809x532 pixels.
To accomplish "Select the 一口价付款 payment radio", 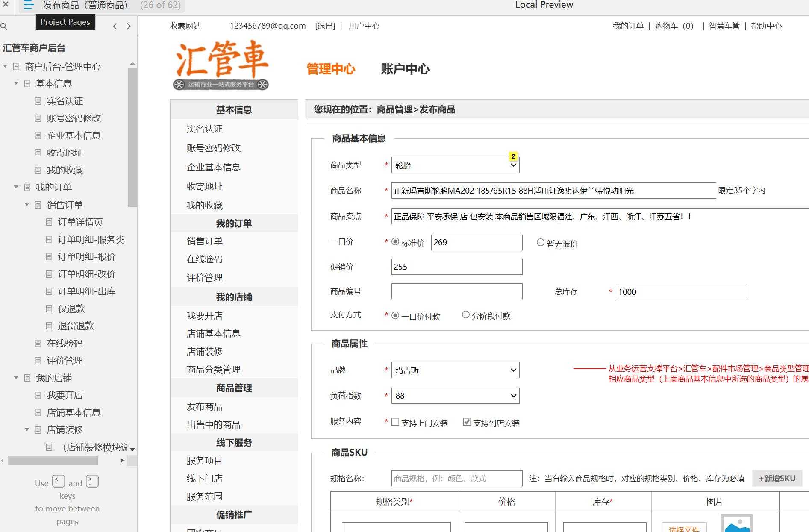I will click(395, 315).
